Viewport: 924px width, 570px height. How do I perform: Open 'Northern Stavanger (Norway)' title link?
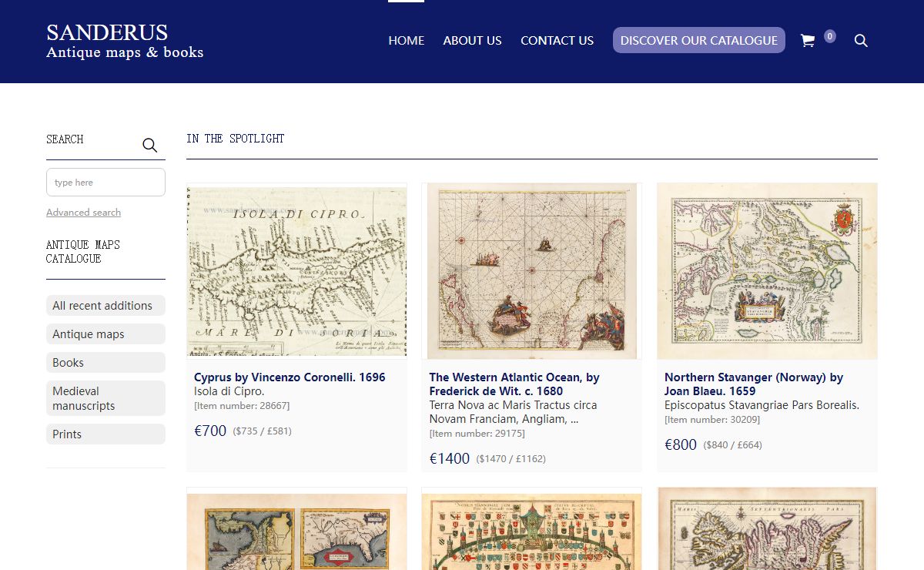754,384
